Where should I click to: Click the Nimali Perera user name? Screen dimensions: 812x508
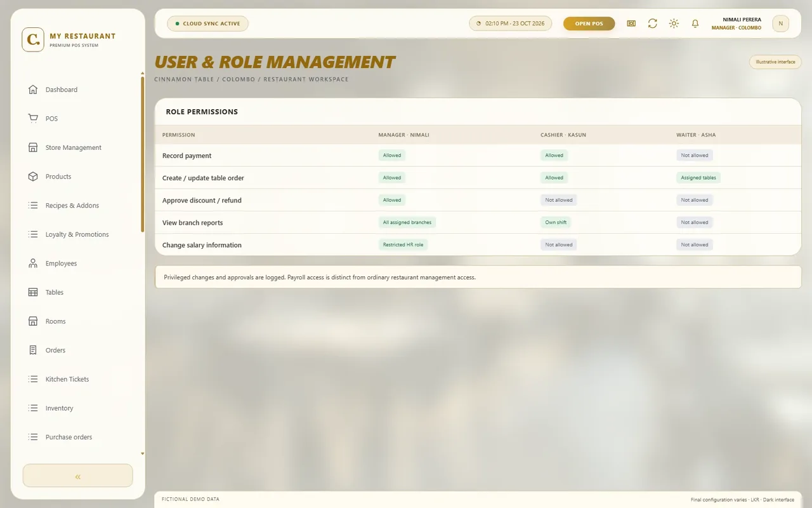click(742, 20)
